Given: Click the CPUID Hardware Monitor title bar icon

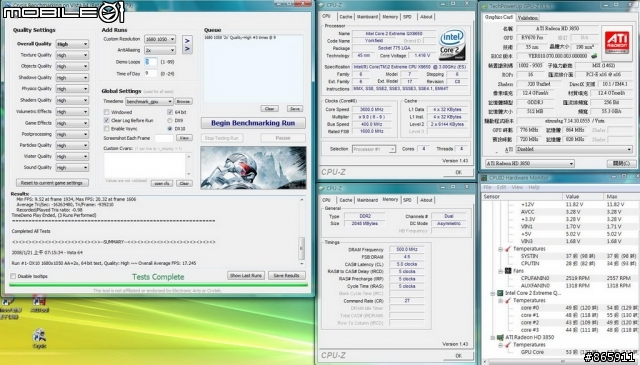Looking at the screenshot, I should click(484, 178).
